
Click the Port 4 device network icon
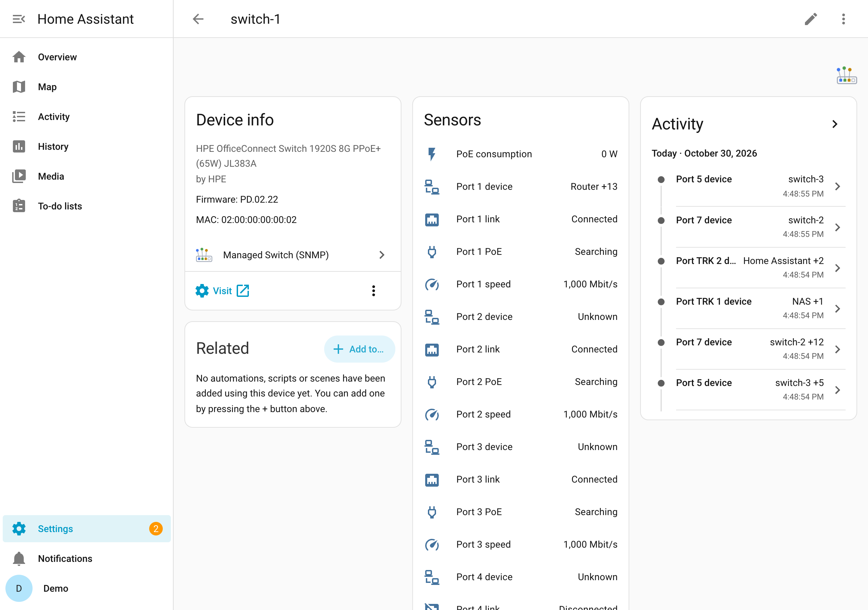(x=432, y=577)
